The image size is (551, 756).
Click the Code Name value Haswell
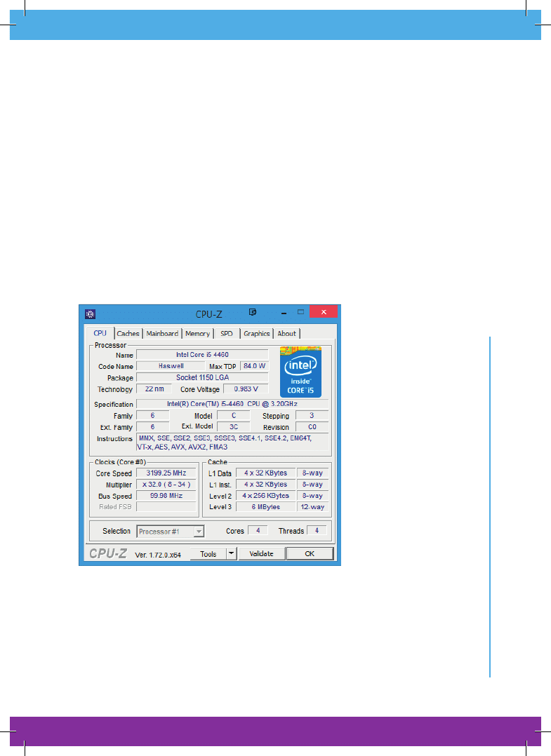pyautogui.click(x=171, y=366)
